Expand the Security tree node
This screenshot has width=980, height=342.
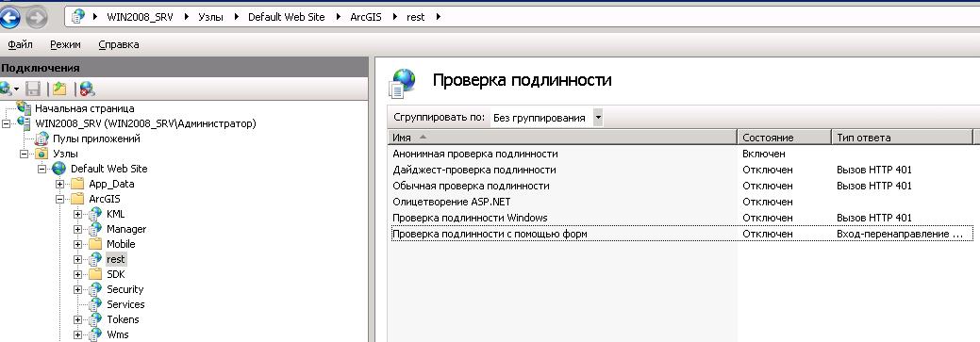point(77,289)
